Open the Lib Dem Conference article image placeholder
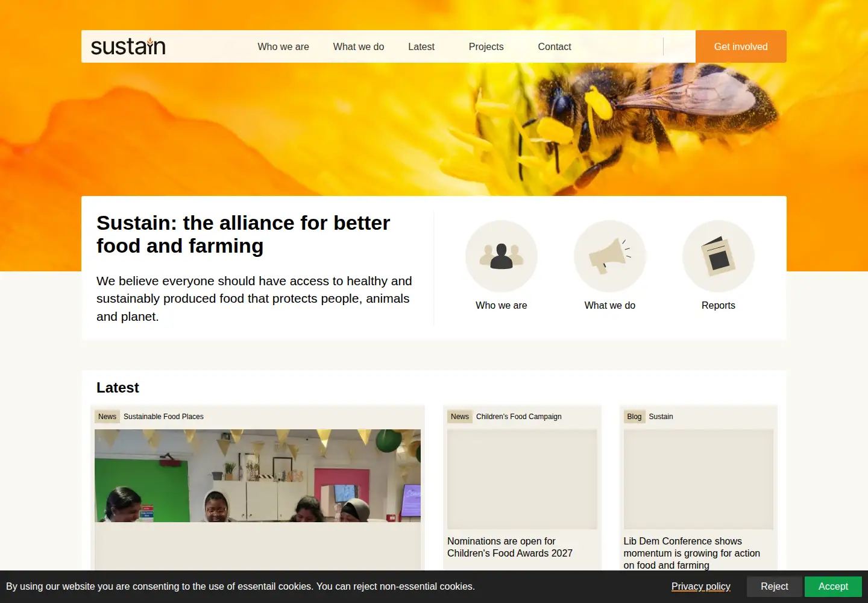This screenshot has width=868, height=603. pos(699,479)
